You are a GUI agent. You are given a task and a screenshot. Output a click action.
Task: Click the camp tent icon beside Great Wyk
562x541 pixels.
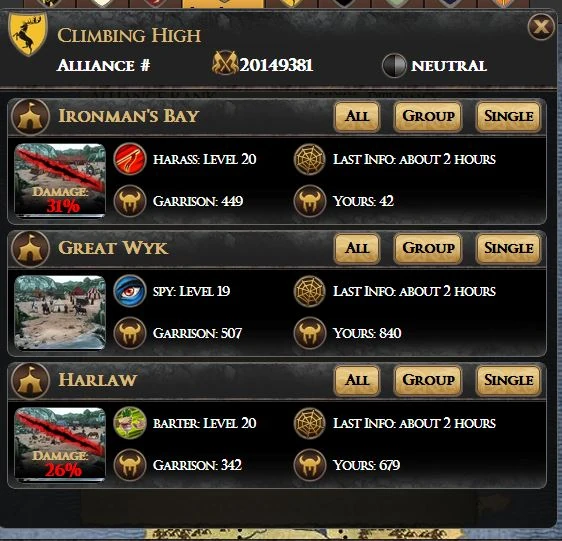pyautogui.click(x=30, y=249)
